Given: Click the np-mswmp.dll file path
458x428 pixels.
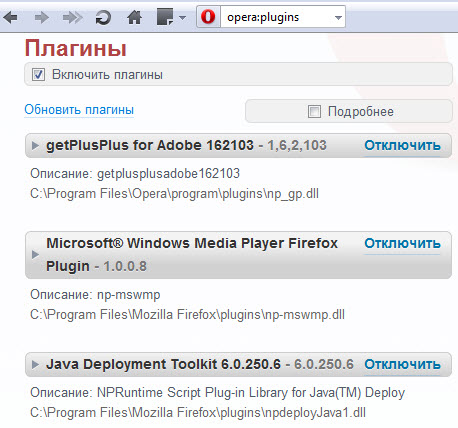Looking at the screenshot, I should click(x=187, y=315).
